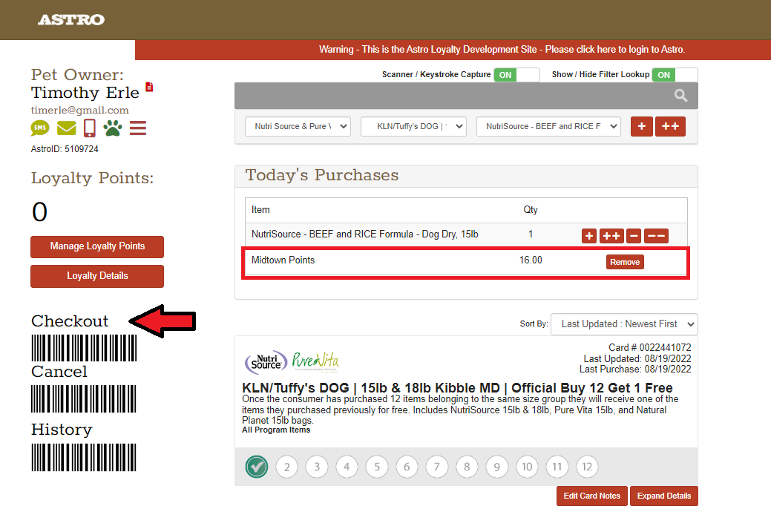This screenshot has width=771, height=532.
Task: Click punch card circle number 12
Action: pos(587,467)
